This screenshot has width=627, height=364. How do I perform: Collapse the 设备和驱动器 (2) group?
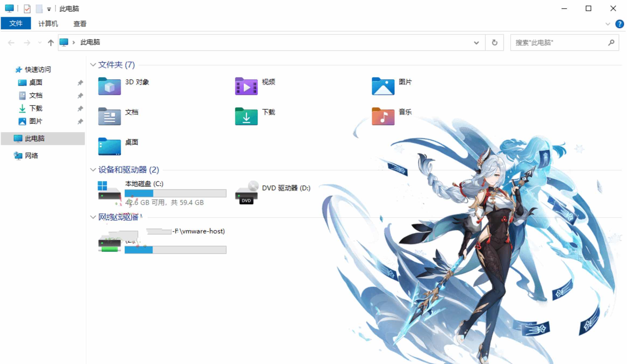[x=93, y=170]
